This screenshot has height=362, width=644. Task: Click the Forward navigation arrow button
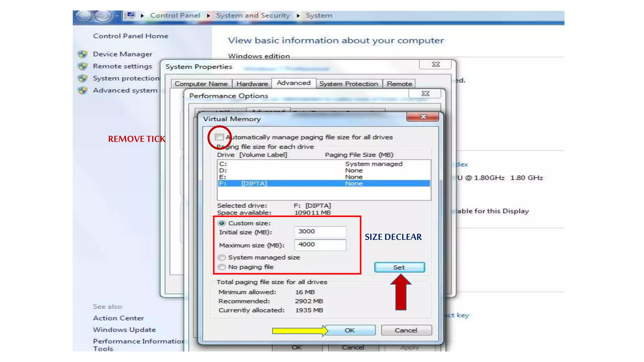click(103, 16)
